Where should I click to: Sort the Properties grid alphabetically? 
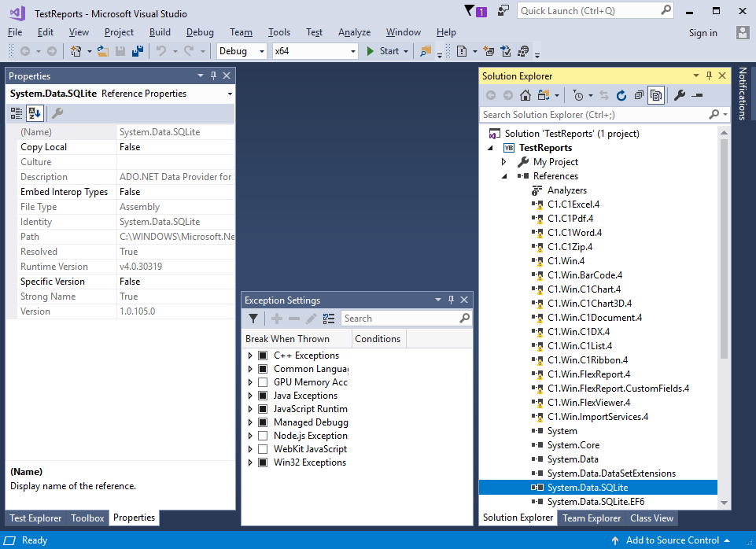(35, 113)
